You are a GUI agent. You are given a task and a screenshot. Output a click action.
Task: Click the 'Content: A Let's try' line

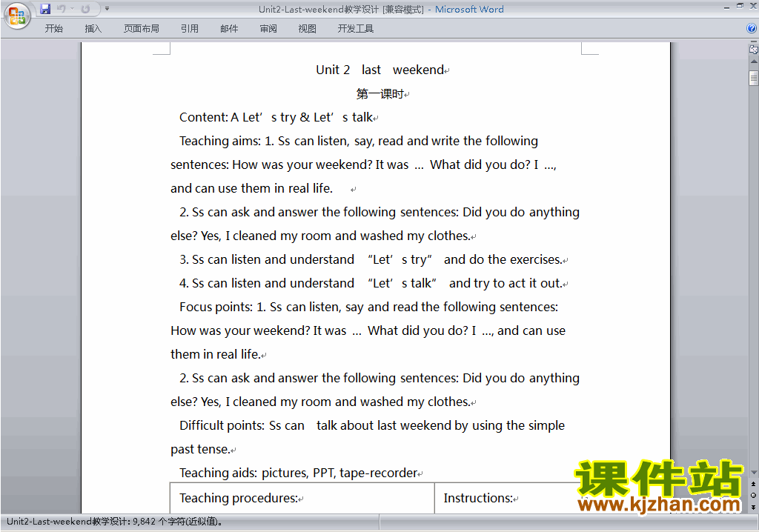click(276, 117)
